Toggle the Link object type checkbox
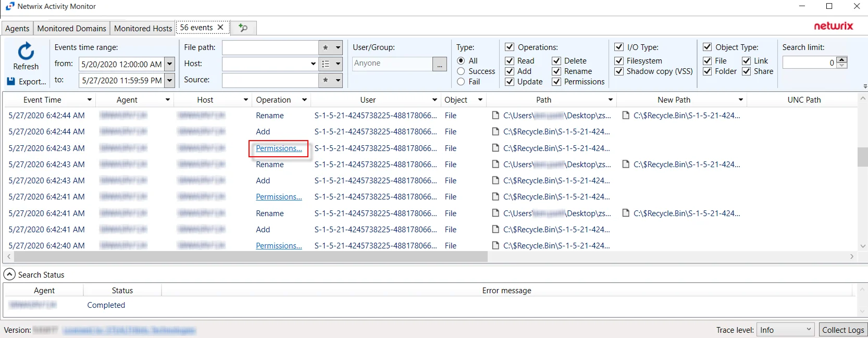This screenshot has height=338, width=868. click(747, 61)
